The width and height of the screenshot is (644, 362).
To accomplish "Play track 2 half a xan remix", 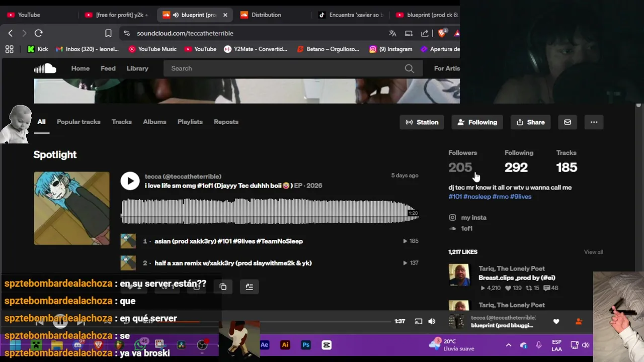I will point(233,263).
